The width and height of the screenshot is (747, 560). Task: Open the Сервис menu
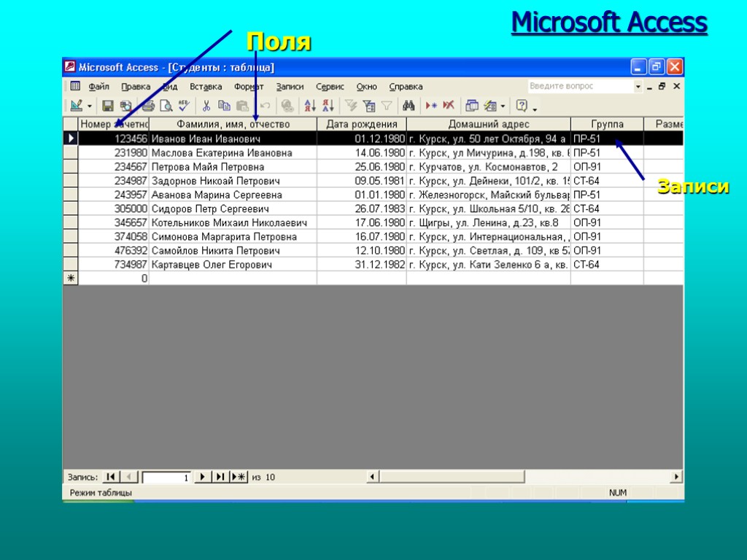point(330,87)
